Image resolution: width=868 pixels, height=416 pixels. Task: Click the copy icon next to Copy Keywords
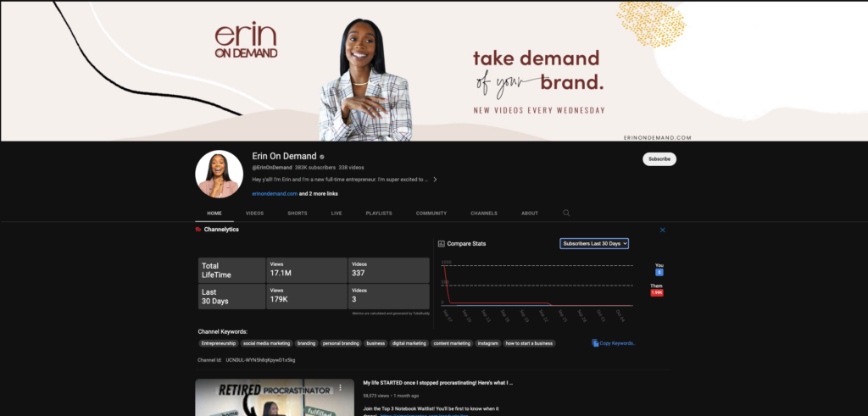tap(595, 343)
